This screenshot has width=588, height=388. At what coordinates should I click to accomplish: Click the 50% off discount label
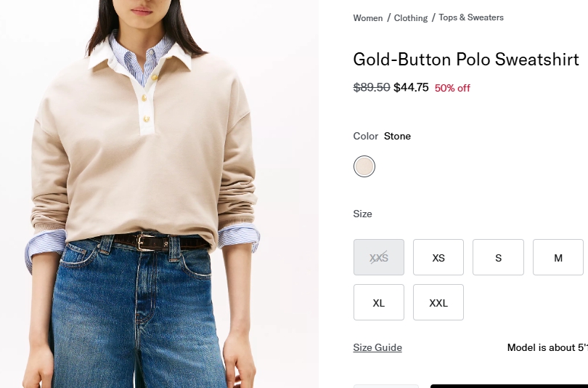click(452, 88)
